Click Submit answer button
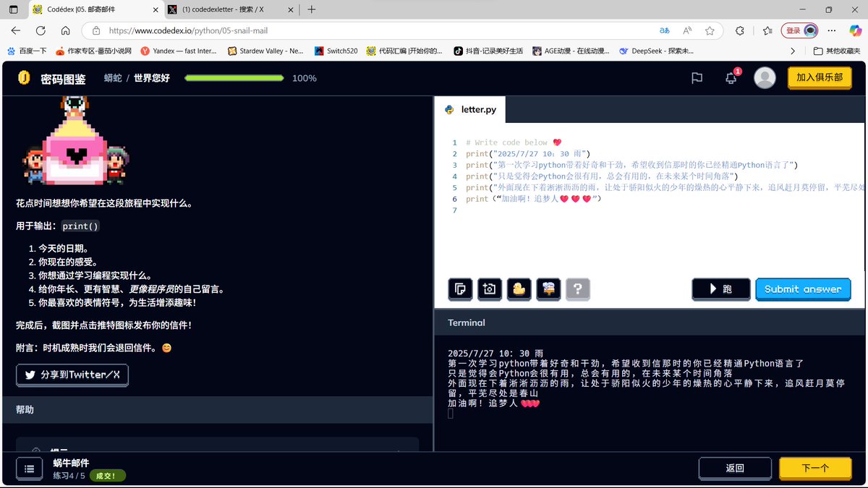 [x=803, y=289]
